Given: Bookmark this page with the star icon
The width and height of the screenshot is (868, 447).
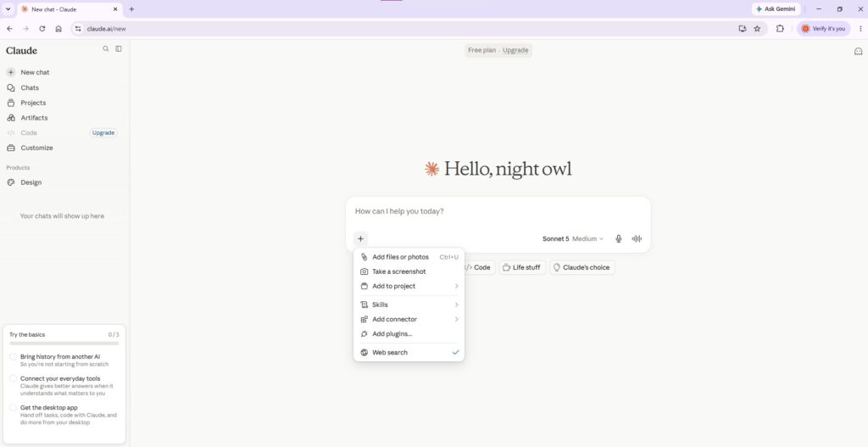Looking at the screenshot, I should coord(757,29).
